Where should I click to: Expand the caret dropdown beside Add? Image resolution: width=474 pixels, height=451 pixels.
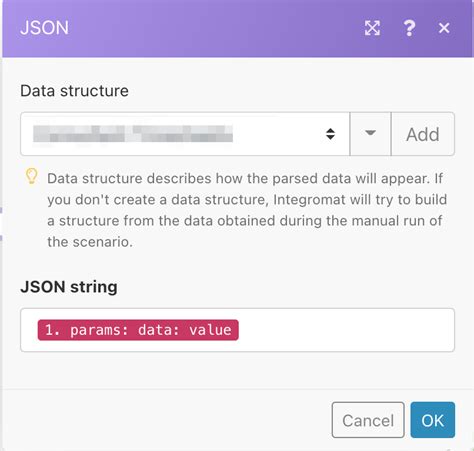click(370, 134)
